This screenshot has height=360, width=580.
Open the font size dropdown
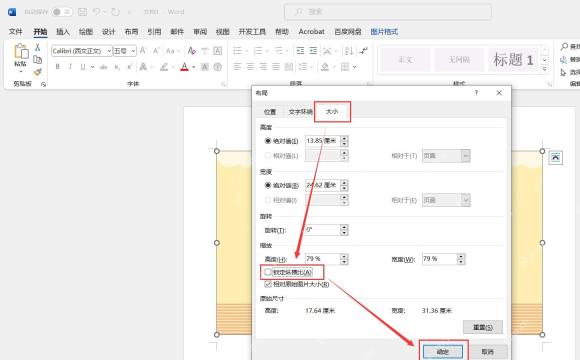pyautogui.click(x=133, y=51)
